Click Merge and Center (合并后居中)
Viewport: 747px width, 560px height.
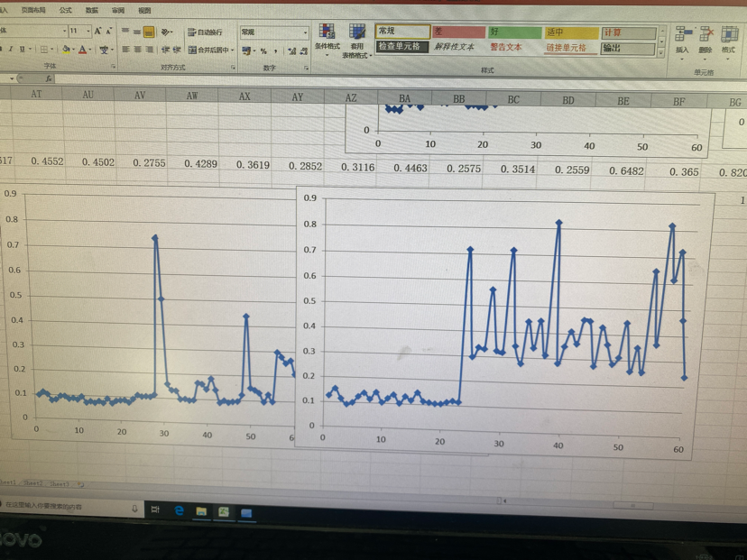pyautogui.click(x=209, y=50)
